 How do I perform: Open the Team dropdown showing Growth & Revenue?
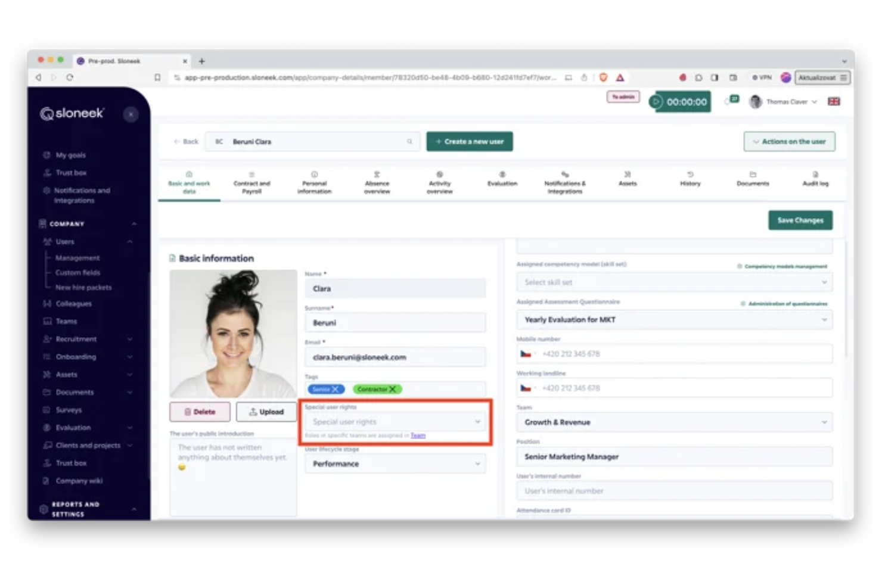[674, 422]
